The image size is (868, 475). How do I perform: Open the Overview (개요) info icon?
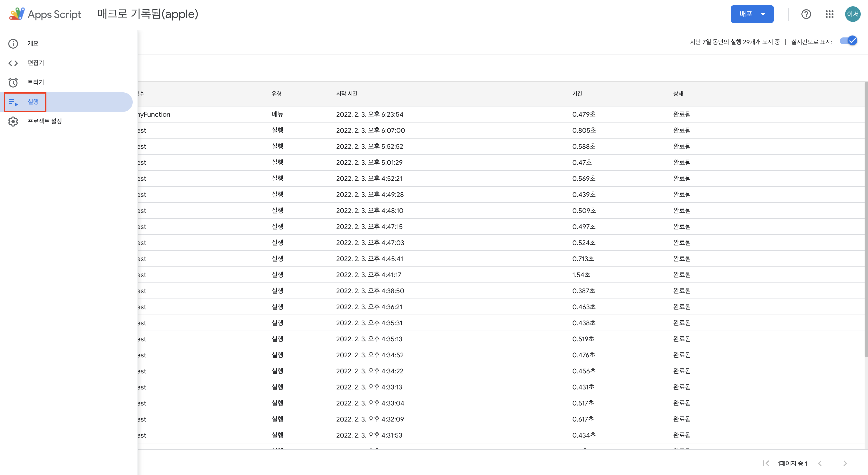(13, 44)
